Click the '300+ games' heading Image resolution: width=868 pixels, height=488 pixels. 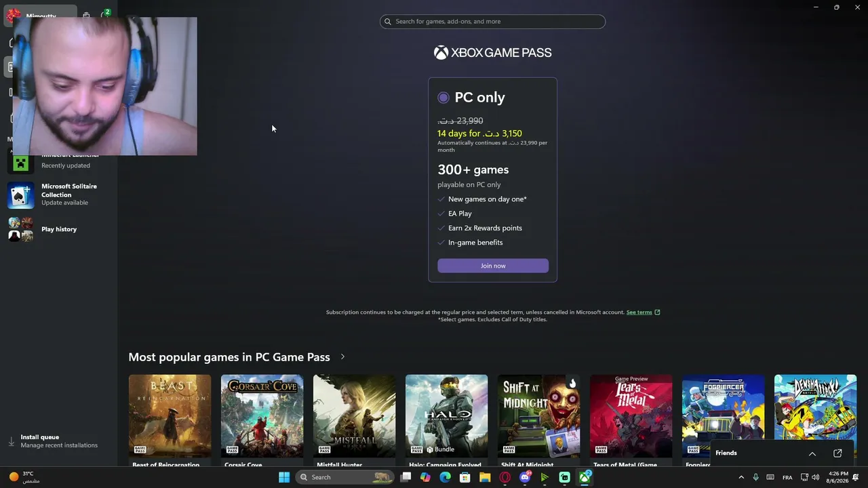tap(473, 169)
